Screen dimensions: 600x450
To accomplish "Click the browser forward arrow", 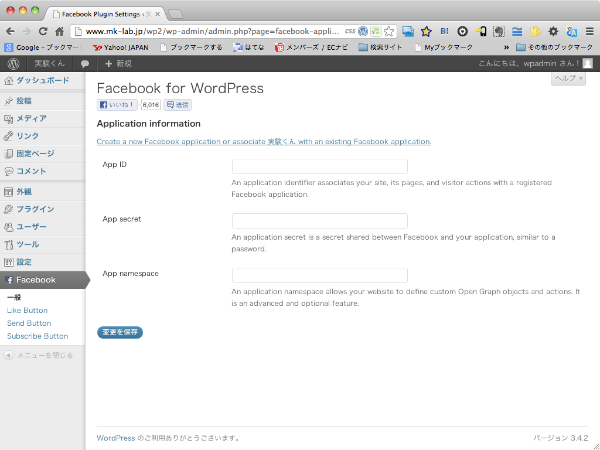I will (26, 31).
